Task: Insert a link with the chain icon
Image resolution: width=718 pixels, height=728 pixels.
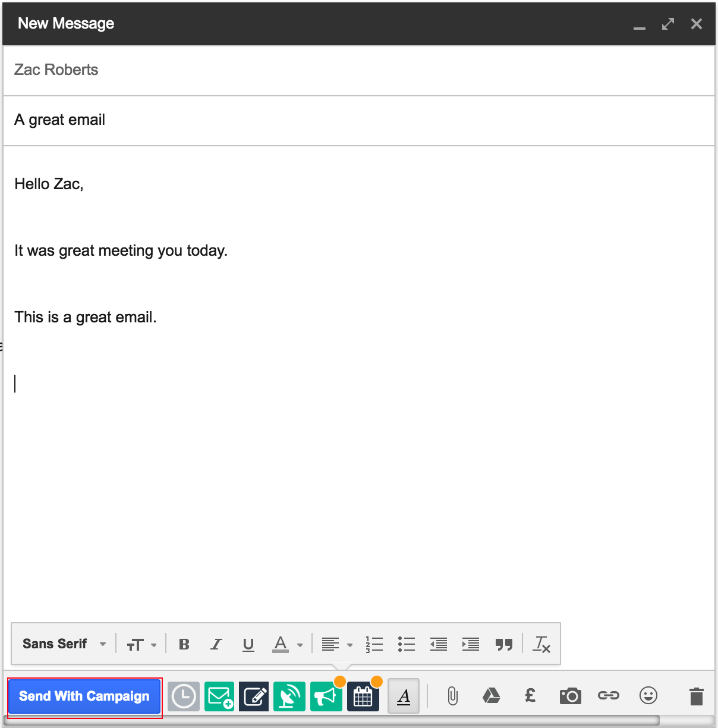Action: pos(609,695)
